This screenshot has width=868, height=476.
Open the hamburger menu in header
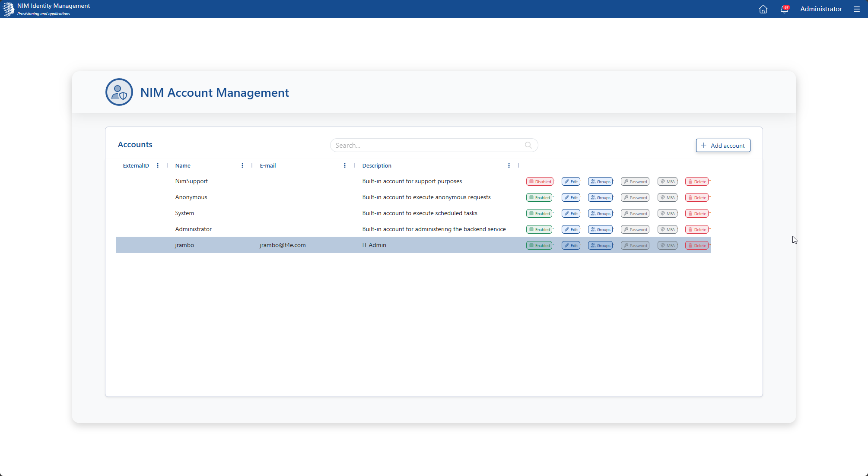coord(857,9)
